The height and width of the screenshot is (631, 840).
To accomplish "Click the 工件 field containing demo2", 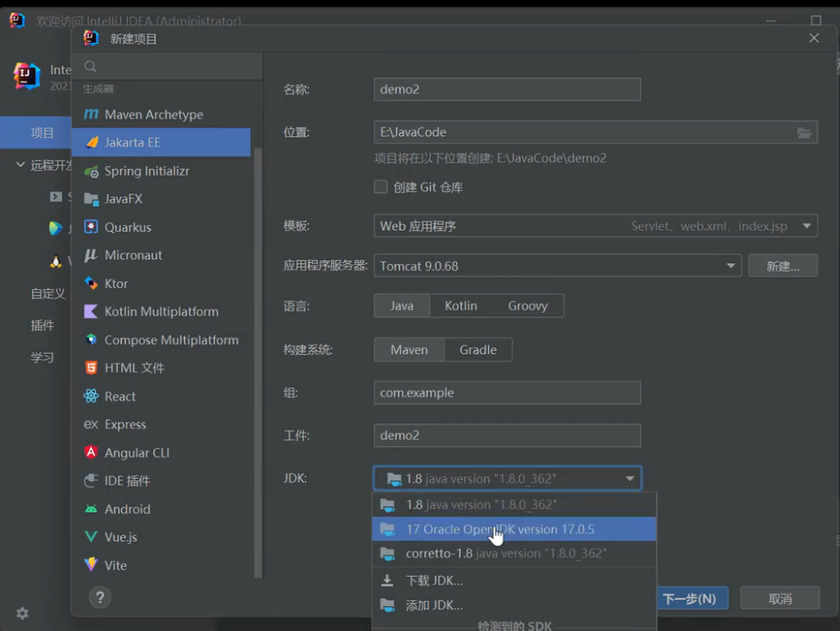I will 508,435.
